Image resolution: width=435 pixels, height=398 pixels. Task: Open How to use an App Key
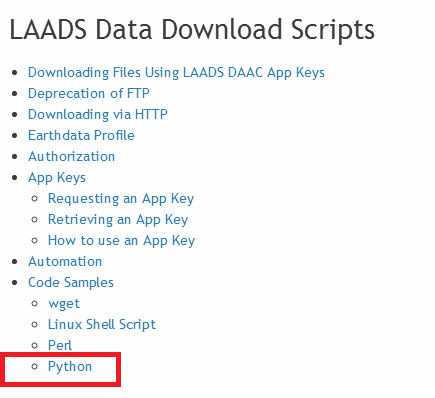tap(121, 241)
